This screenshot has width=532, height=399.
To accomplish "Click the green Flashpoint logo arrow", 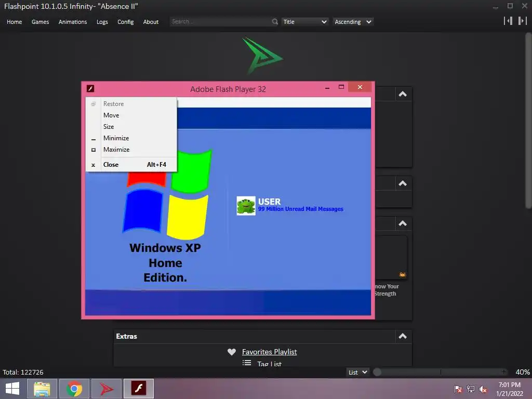I will (262, 55).
